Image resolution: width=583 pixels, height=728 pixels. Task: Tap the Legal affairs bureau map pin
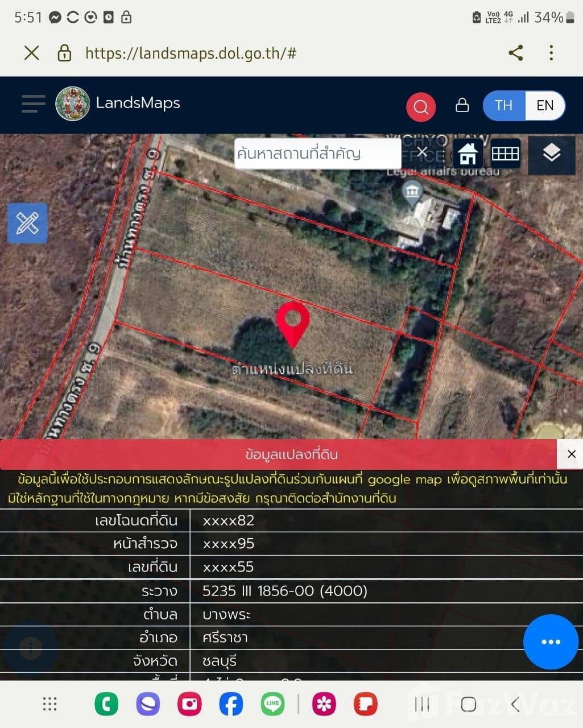412,192
